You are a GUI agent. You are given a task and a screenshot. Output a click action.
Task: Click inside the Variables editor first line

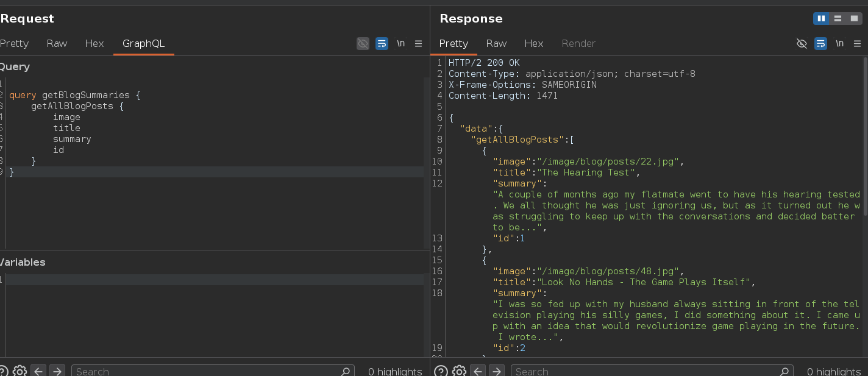[x=215, y=280]
